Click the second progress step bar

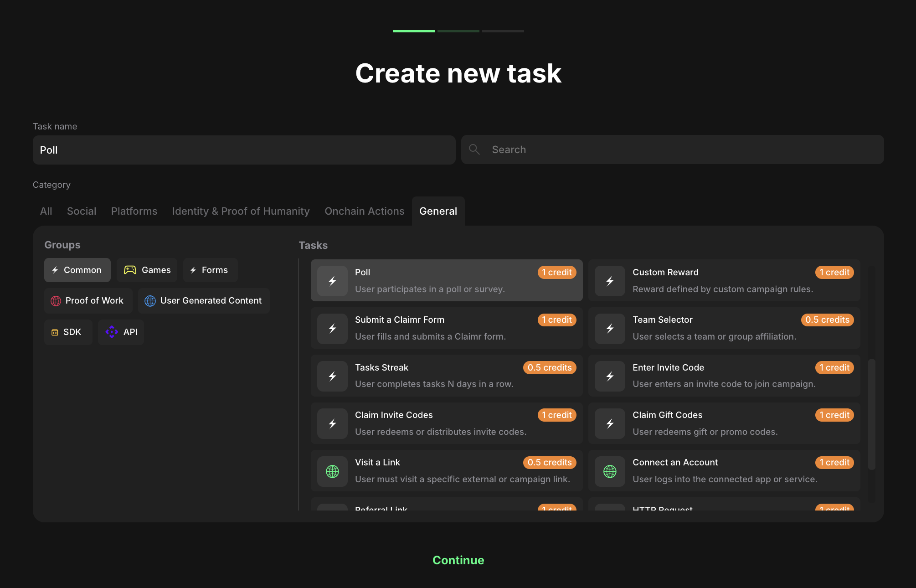[x=458, y=31]
